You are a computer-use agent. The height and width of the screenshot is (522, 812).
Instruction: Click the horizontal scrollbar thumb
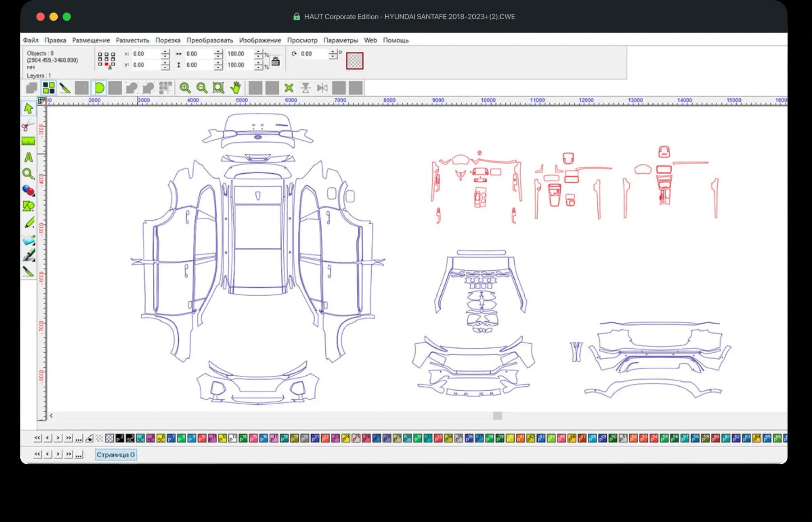(498, 416)
